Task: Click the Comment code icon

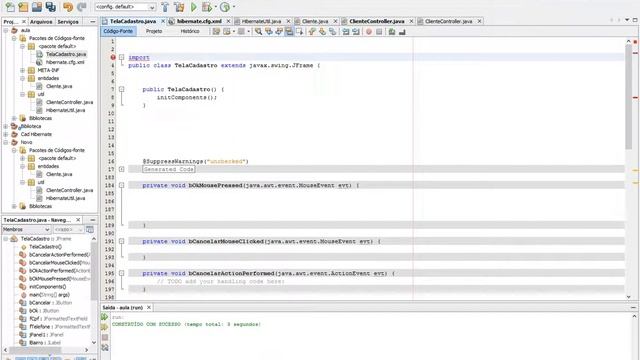Action: point(392,31)
